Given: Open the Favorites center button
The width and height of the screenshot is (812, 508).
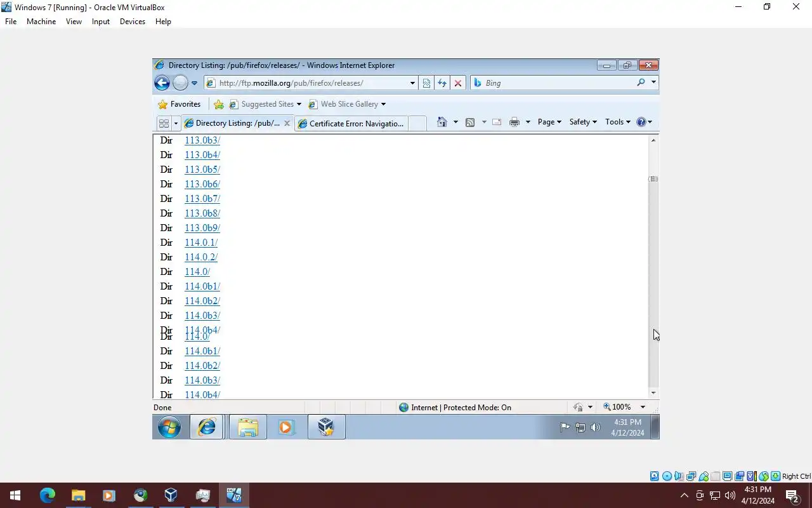Looking at the screenshot, I should point(179,104).
